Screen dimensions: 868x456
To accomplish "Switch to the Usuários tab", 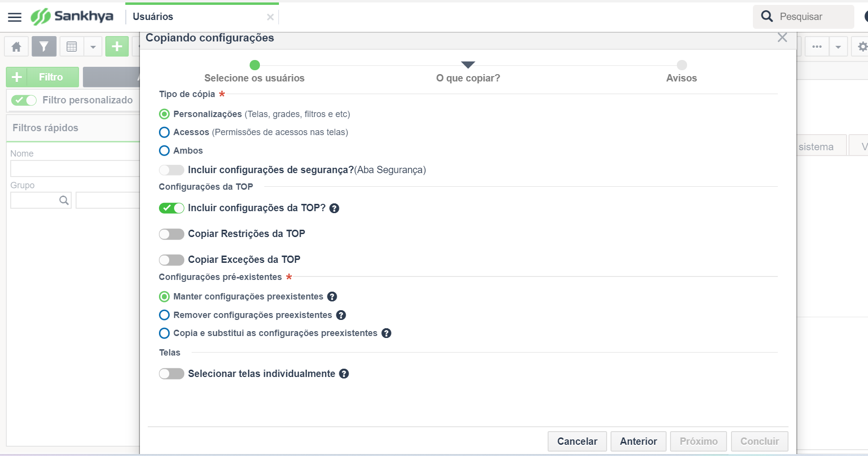I will (x=153, y=17).
